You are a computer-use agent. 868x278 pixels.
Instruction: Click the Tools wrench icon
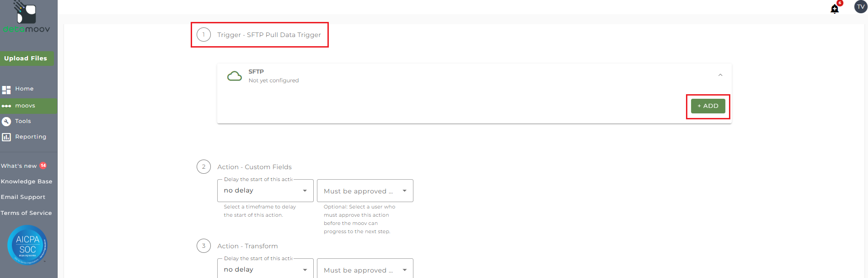6,122
